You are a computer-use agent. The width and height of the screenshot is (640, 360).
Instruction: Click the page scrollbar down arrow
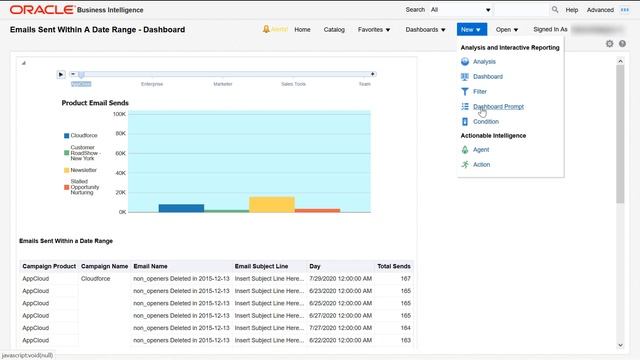point(620,345)
